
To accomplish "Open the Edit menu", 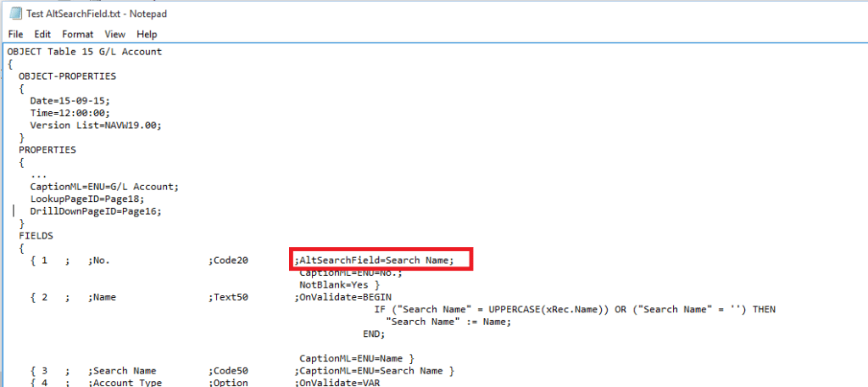I will pos(42,34).
